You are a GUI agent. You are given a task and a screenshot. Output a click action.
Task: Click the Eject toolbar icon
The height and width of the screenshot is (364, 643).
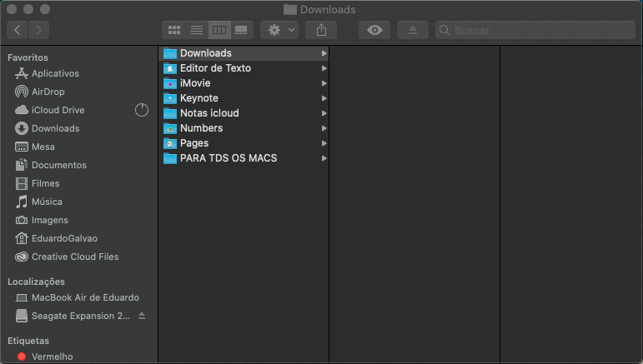coord(414,30)
